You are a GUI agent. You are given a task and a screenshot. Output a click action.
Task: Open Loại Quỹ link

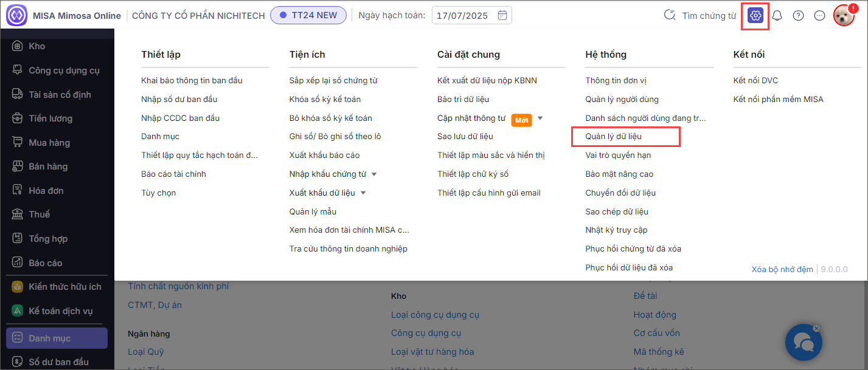146,352
